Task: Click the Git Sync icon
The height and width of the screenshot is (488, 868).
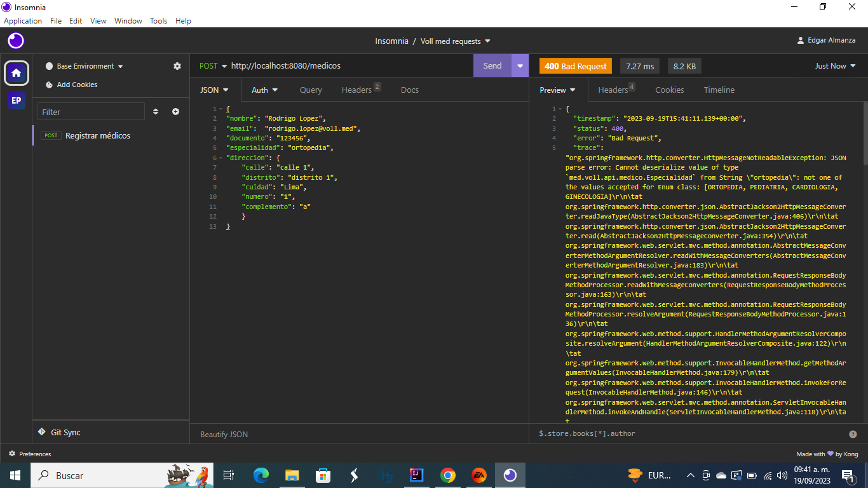Action: pos(42,432)
